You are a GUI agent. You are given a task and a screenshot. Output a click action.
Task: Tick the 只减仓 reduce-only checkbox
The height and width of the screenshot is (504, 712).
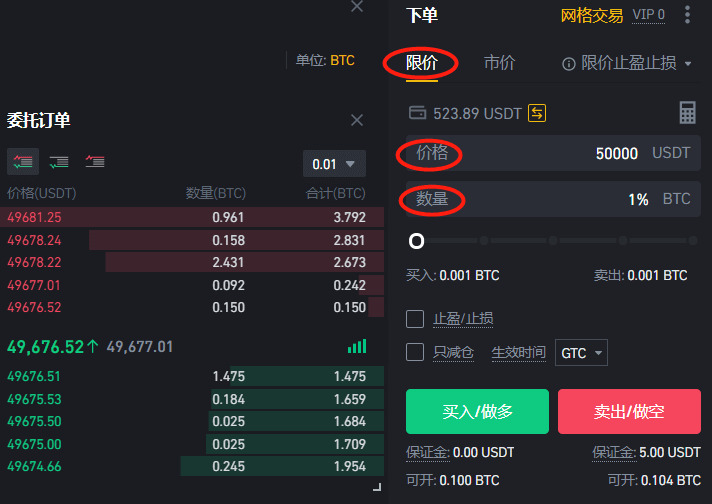click(x=416, y=352)
